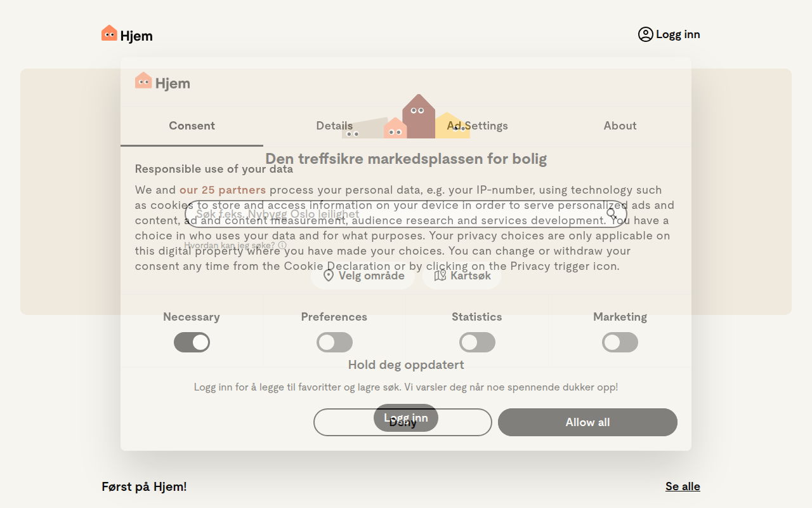Click the Statistics category label

click(x=477, y=317)
